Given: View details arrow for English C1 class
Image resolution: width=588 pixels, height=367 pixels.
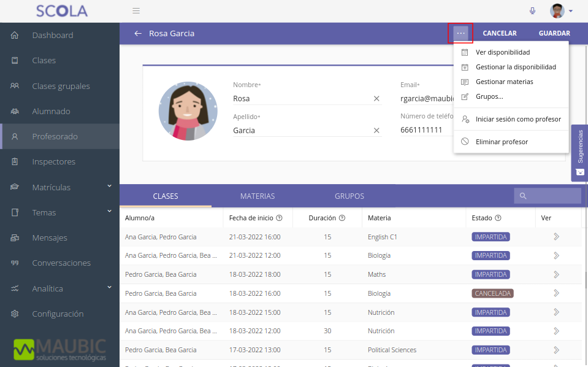Looking at the screenshot, I should pyautogui.click(x=557, y=237).
